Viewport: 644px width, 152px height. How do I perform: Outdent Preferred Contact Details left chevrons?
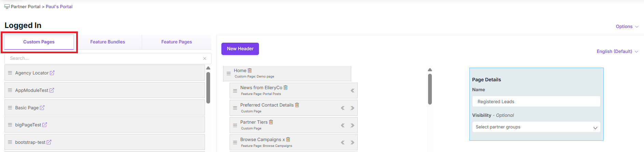(x=343, y=108)
